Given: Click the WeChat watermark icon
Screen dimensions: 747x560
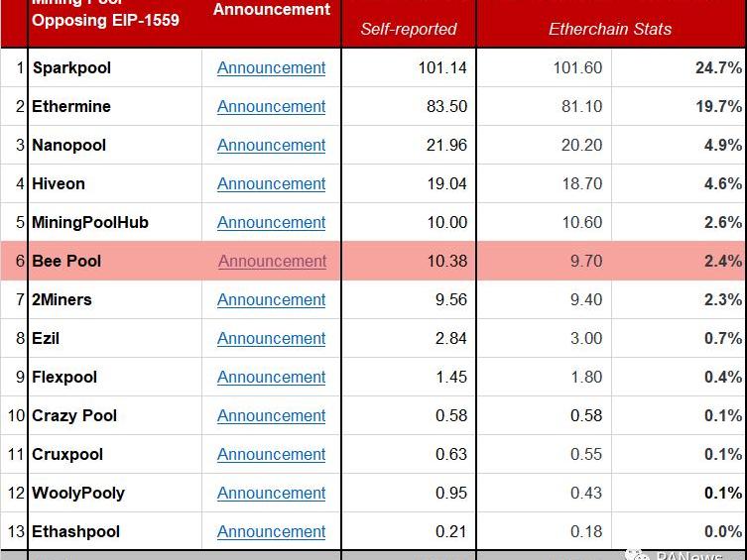Looking at the screenshot, I should click(638, 554).
